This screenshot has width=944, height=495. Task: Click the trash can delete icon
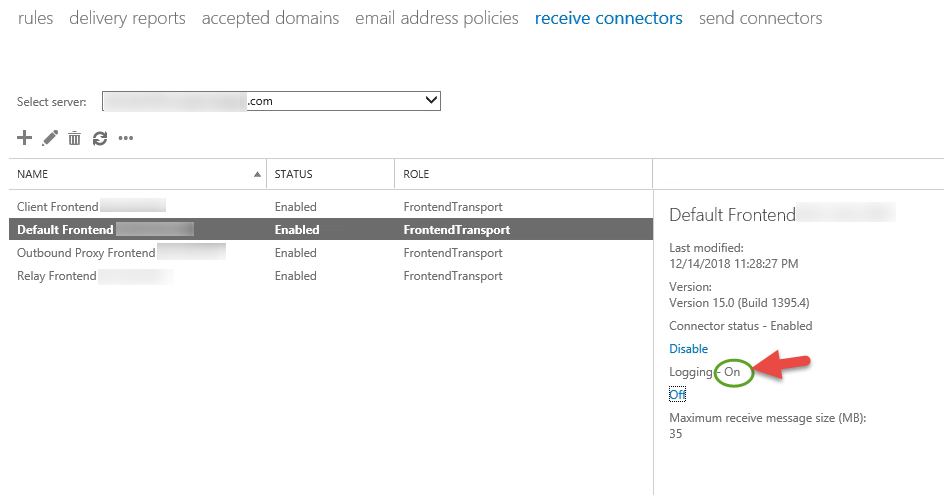click(74, 139)
